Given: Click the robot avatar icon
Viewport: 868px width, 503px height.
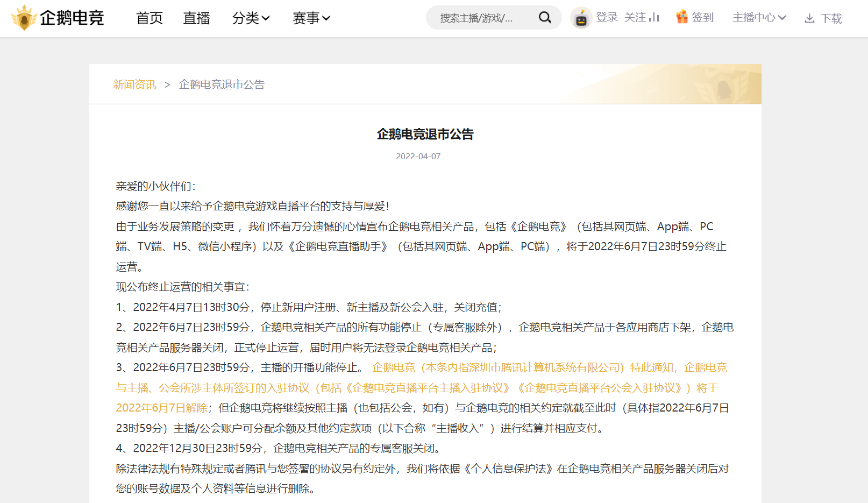Looking at the screenshot, I should coord(581,18).
